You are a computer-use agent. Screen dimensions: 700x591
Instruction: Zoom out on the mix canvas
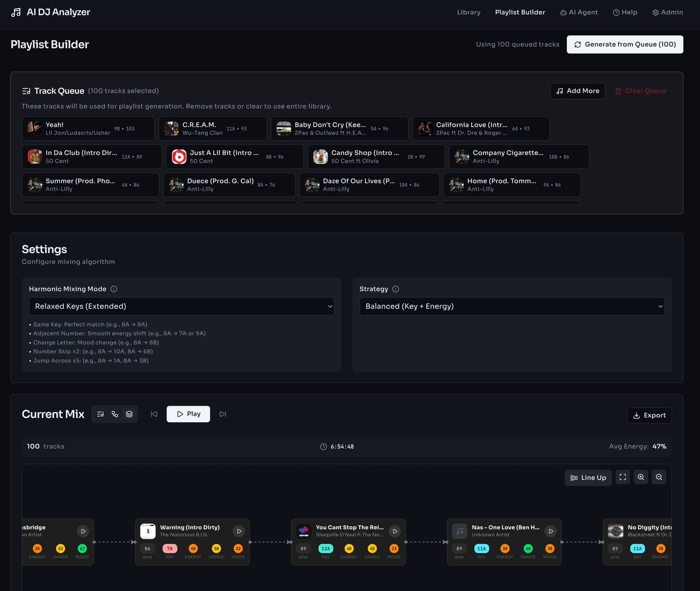click(659, 477)
